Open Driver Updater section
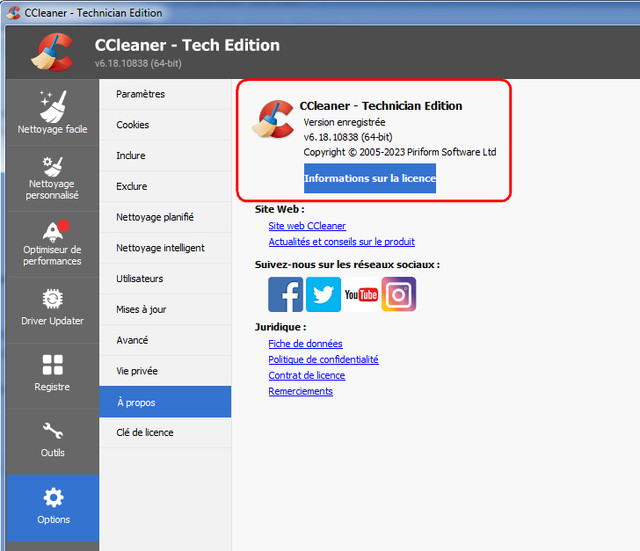Screen dimensions: 640x551 pyautogui.click(x=53, y=310)
